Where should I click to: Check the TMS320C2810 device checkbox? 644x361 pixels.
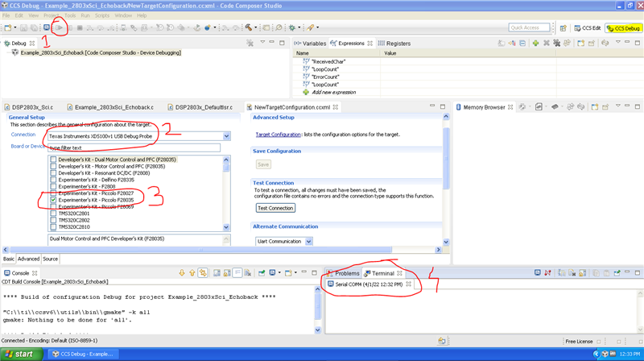click(x=53, y=227)
